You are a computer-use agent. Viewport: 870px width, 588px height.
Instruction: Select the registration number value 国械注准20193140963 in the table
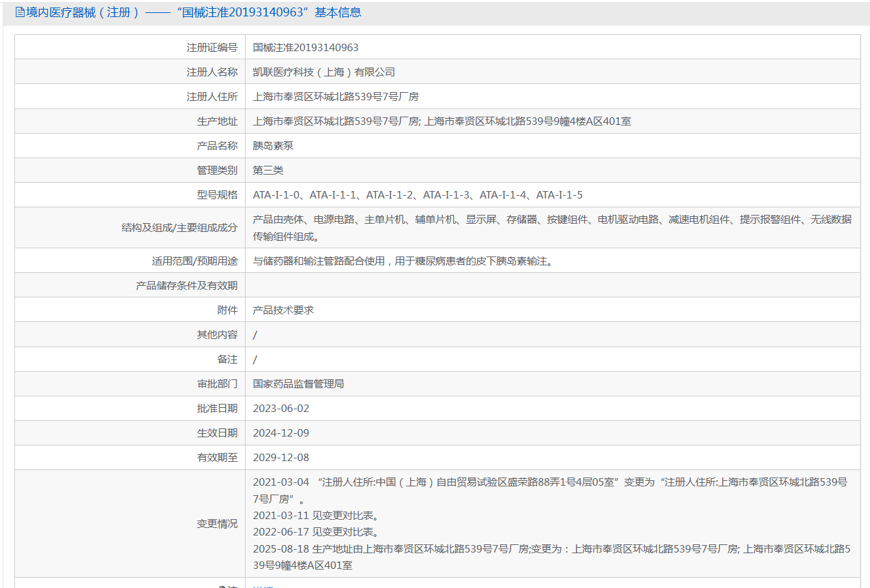point(306,48)
